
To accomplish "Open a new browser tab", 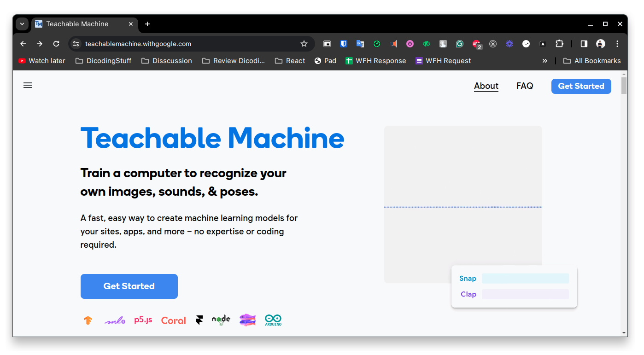I will click(147, 24).
